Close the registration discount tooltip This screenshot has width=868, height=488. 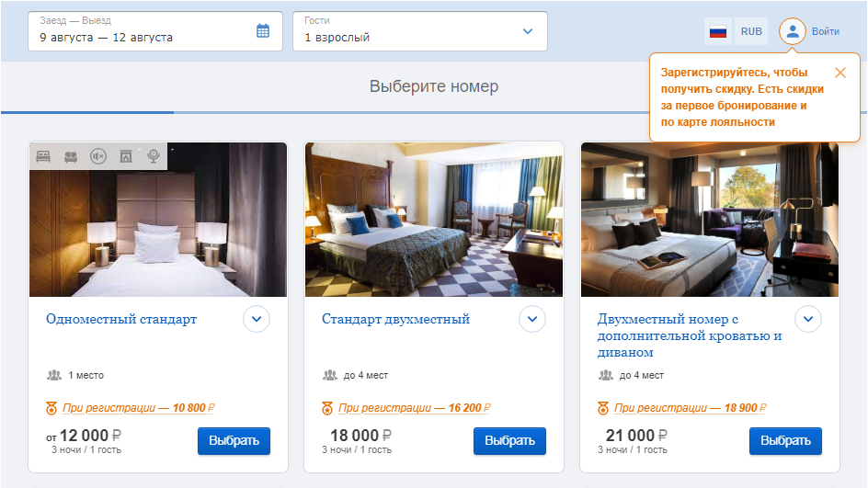click(840, 73)
